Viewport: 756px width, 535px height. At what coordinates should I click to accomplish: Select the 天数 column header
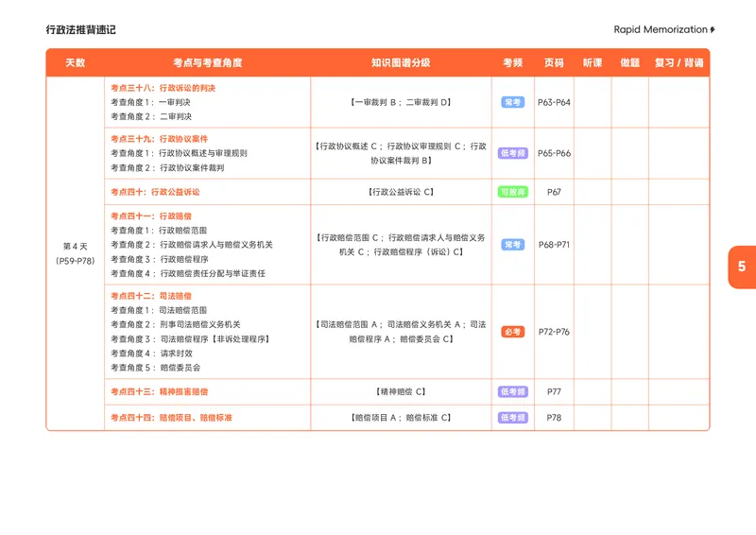coord(76,62)
